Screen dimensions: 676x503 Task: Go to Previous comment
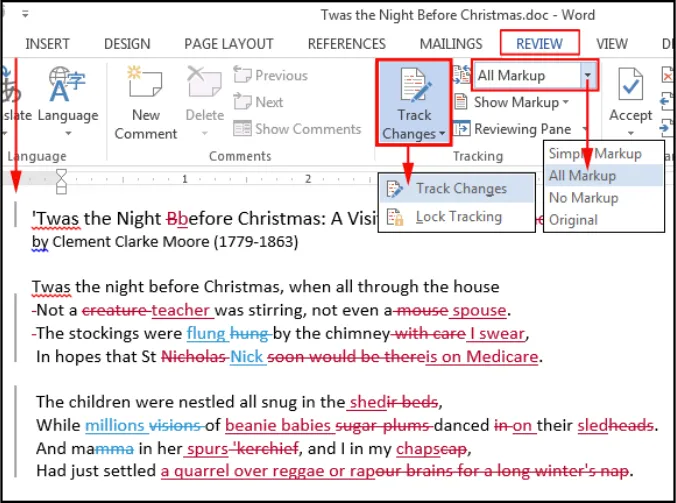tap(271, 75)
